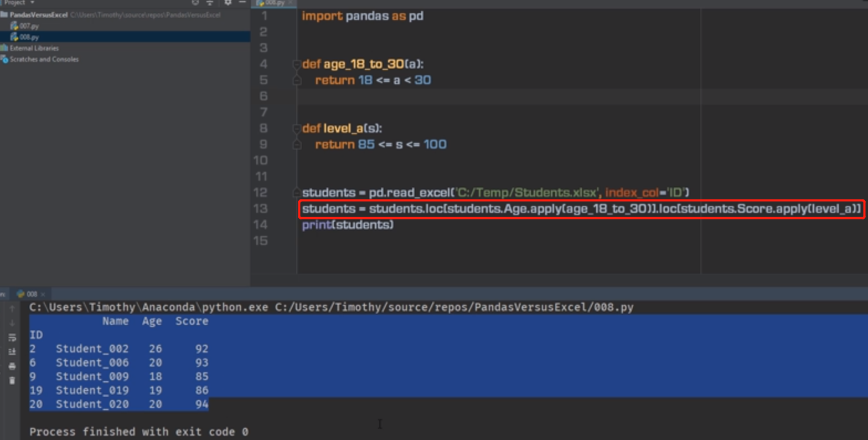Click 'Student_019' in console output
Image resolution: width=868 pixels, height=440 pixels.
point(92,391)
